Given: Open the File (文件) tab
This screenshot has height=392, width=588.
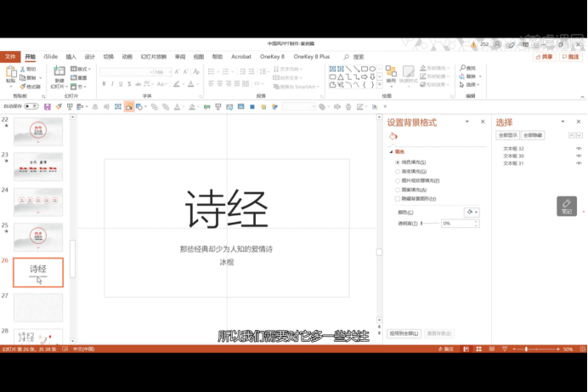Looking at the screenshot, I should (x=10, y=57).
